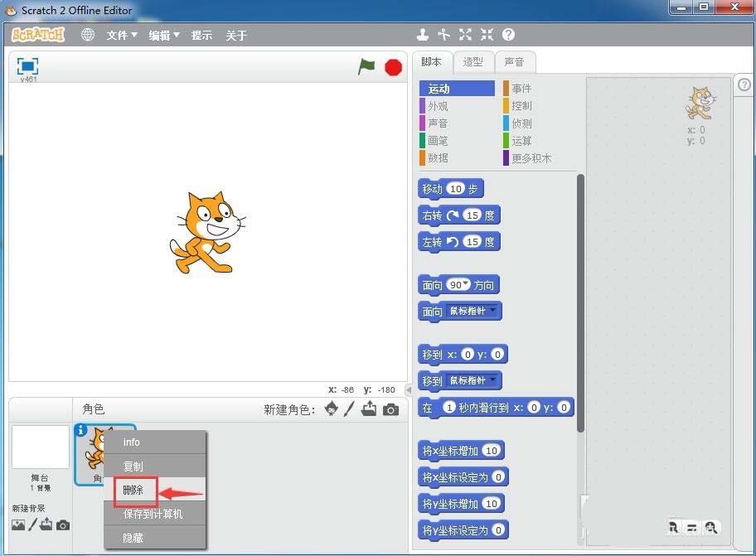756x556 pixels.
Task: Select the scissors delete tool
Action: point(443,35)
